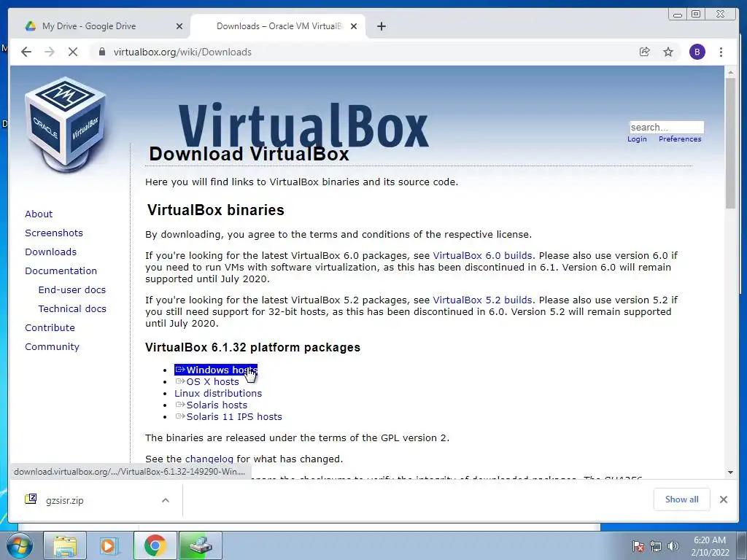Click the Download VirtualBox heading
Screen dimensions: 747x560
[249, 155]
